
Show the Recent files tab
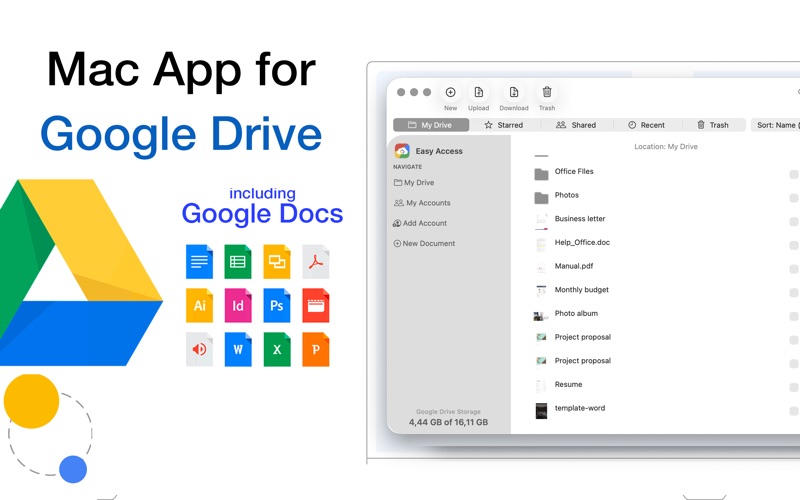646,125
